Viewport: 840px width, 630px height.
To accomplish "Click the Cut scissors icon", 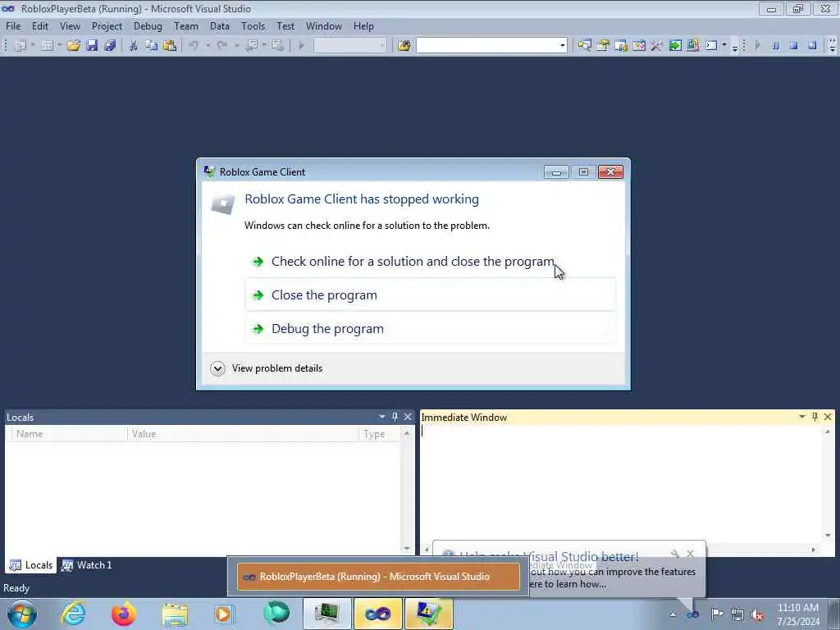I will pyautogui.click(x=134, y=46).
